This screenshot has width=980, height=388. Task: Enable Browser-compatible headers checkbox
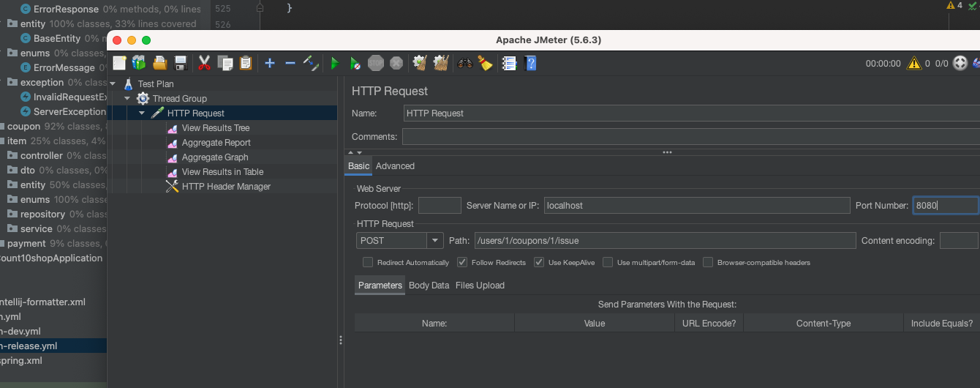point(708,262)
